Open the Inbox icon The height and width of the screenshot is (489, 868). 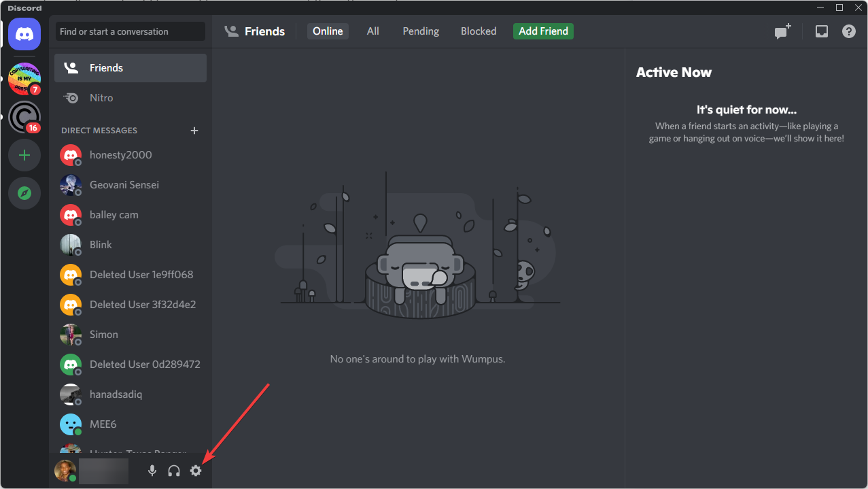[x=822, y=31]
